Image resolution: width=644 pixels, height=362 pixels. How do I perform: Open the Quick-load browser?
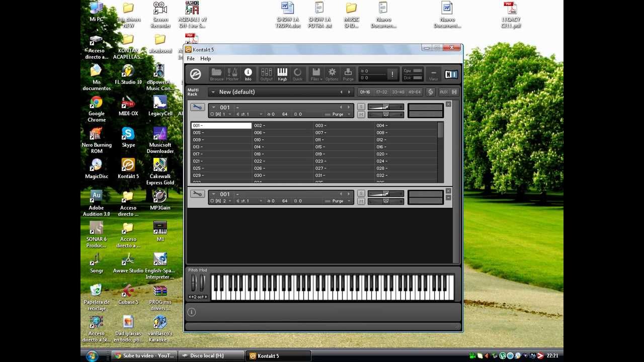(x=297, y=74)
